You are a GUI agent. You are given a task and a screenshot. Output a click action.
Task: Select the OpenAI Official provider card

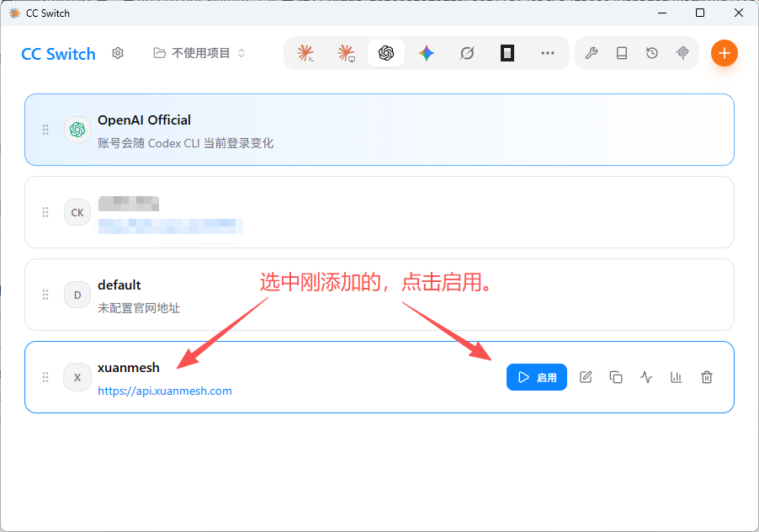coord(379,130)
